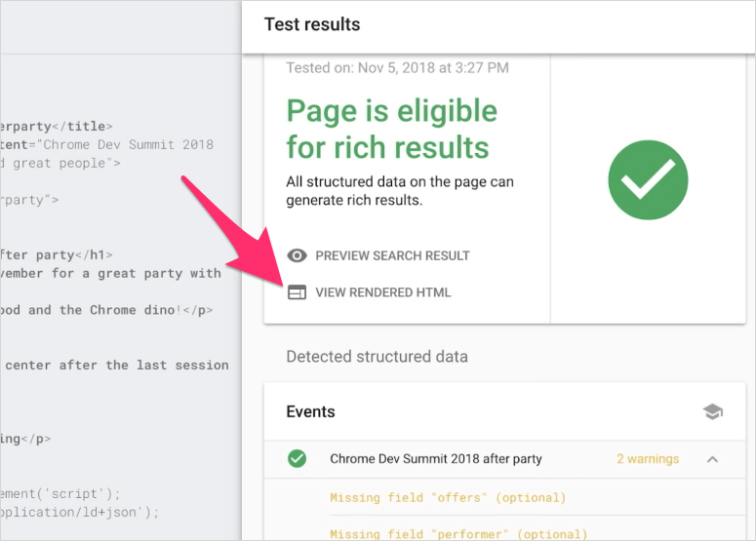Click code line containing ld+json

click(x=79, y=512)
